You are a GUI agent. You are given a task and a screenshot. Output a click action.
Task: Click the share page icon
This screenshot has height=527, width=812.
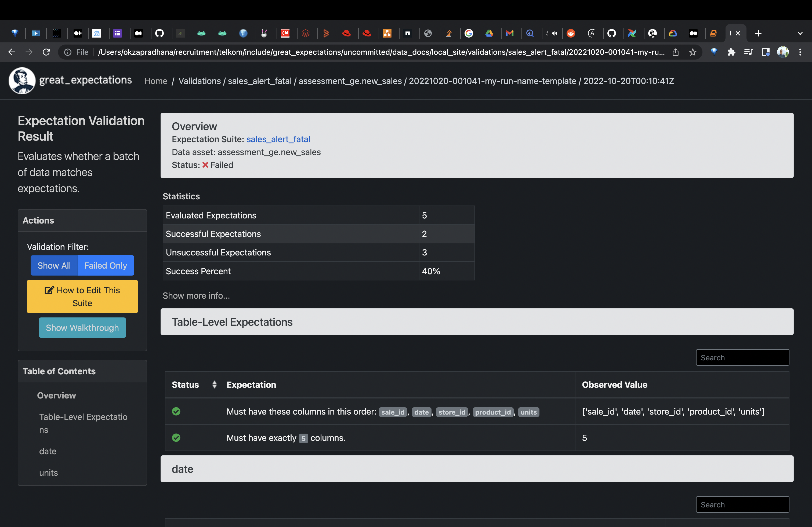coord(676,52)
